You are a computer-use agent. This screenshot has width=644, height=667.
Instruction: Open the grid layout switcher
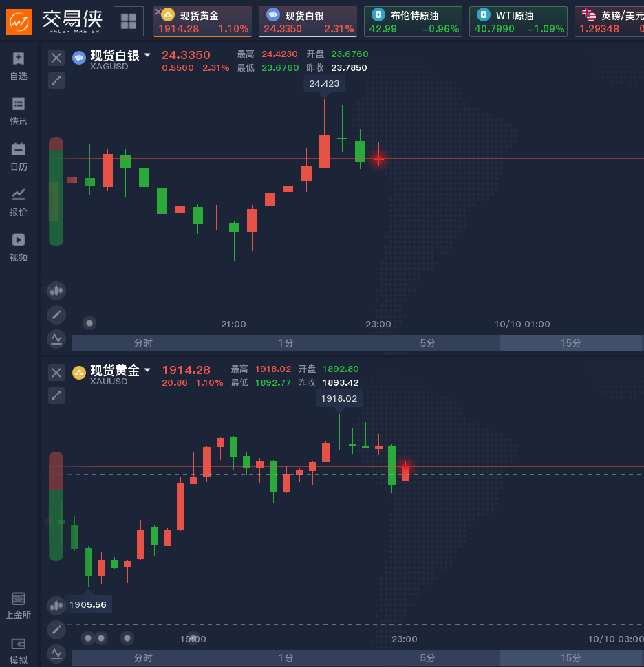pos(129,21)
